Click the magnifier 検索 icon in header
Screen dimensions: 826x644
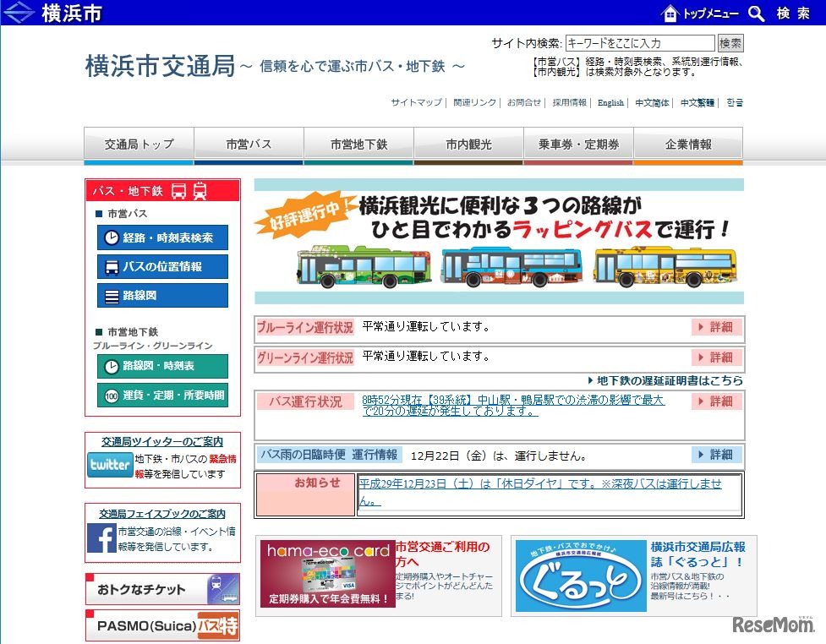pyautogui.click(x=757, y=14)
